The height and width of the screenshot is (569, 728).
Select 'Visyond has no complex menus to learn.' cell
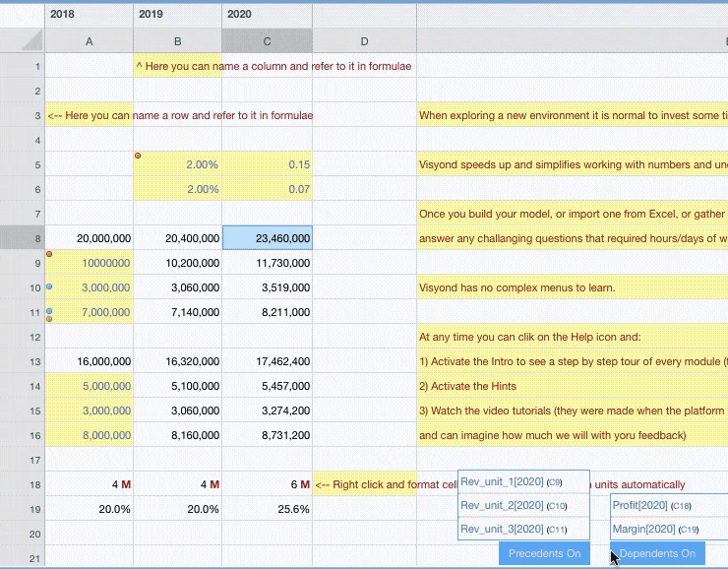coord(572,287)
